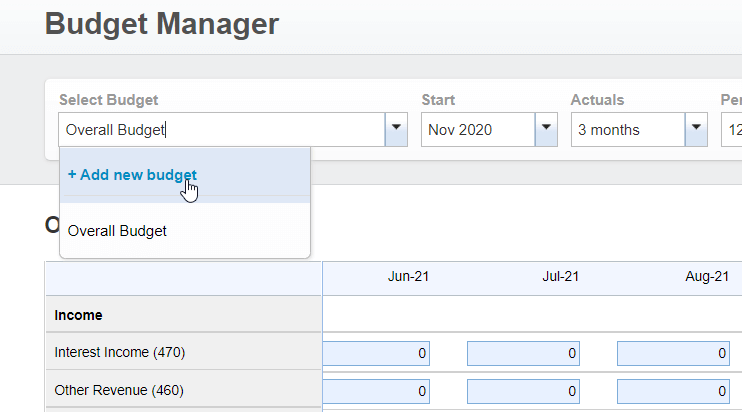Open the Actuals dropdown arrow
This screenshot has width=742, height=412.
[x=696, y=130]
